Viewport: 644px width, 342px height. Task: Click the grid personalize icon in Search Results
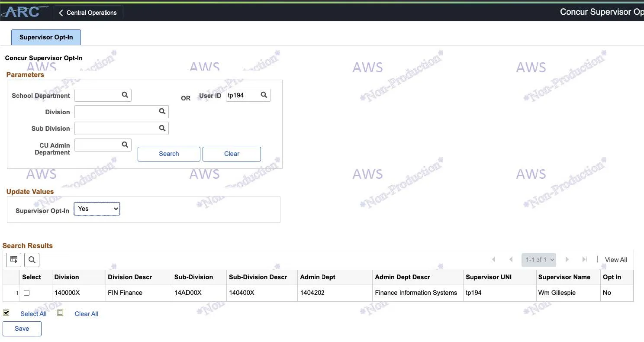pyautogui.click(x=13, y=260)
